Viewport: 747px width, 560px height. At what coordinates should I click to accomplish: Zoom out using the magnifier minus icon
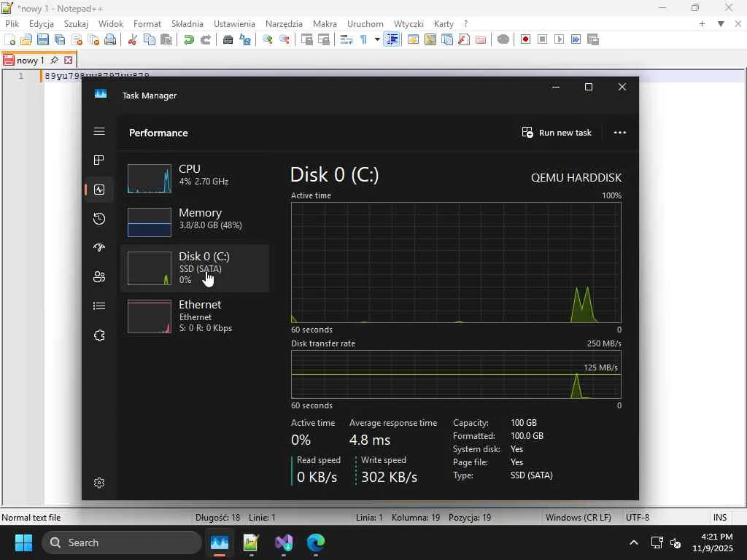click(x=285, y=39)
